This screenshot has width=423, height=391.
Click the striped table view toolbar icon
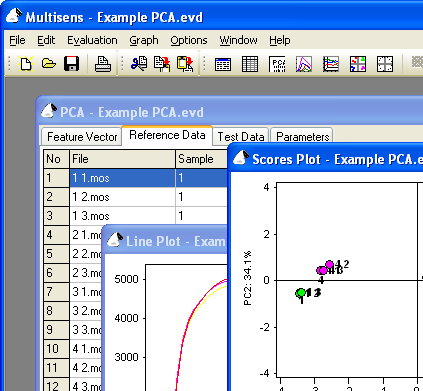250,64
